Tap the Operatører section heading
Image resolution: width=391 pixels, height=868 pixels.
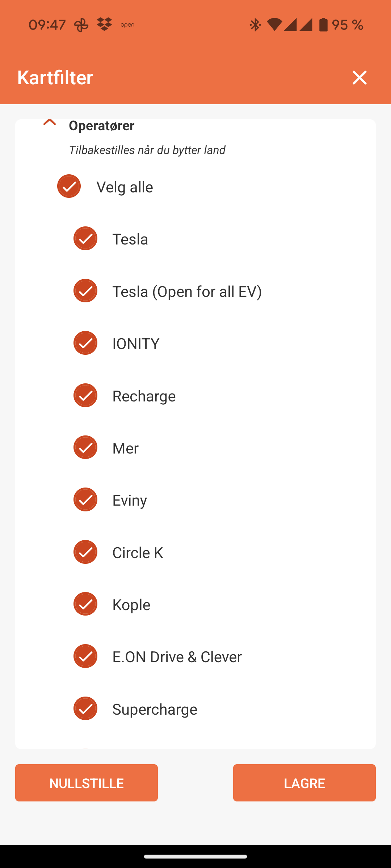pyautogui.click(x=102, y=126)
